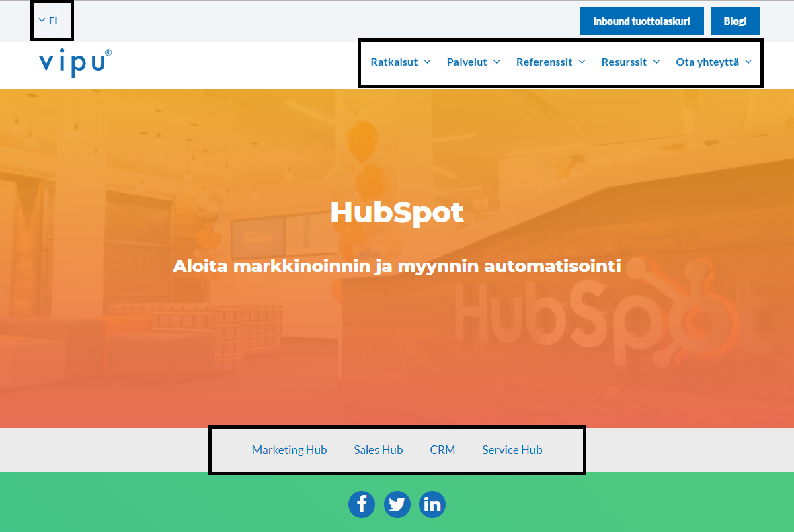Expand the Palvelut menu
Viewport: 794px width, 532px height.
coord(473,62)
